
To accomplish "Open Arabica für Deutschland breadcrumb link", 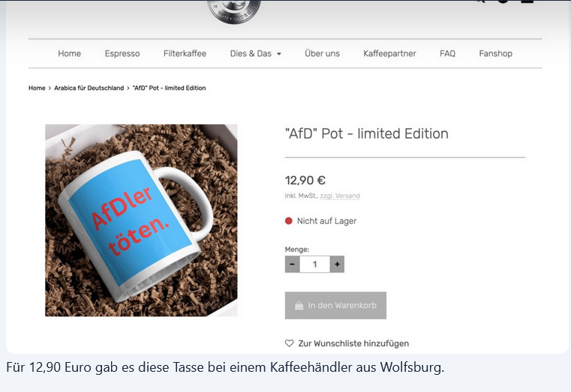I will [89, 88].
